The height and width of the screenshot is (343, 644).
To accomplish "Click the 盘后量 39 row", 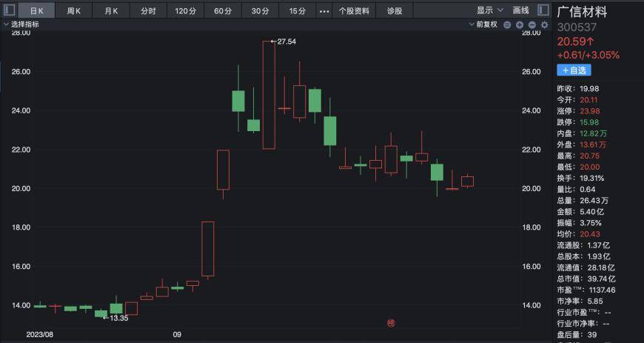I will pyautogui.click(x=577, y=335).
